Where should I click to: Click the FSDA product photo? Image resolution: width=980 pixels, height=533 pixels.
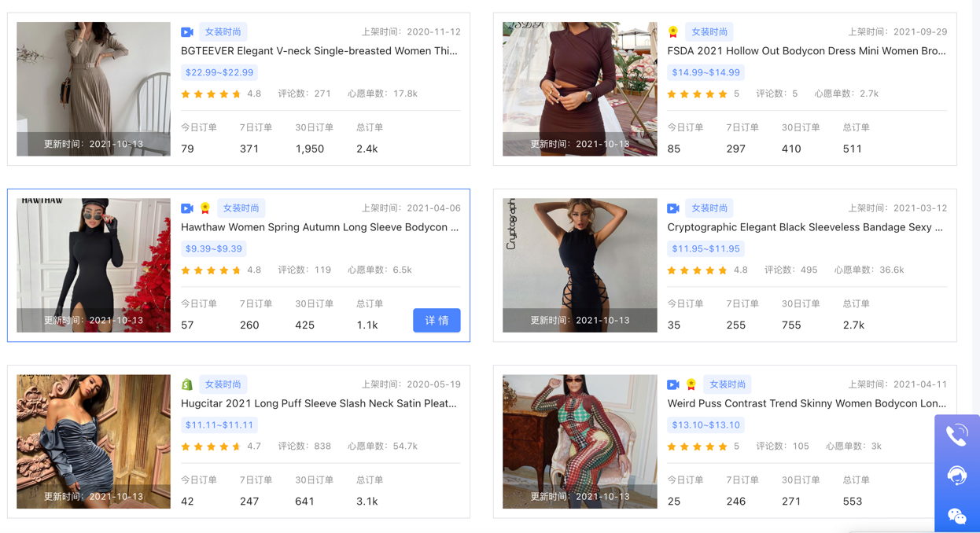pyautogui.click(x=579, y=89)
